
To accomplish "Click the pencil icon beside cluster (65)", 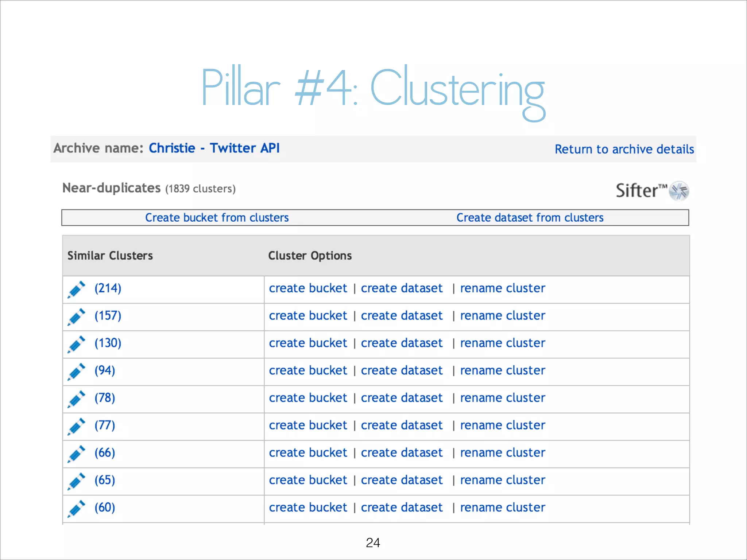I will coord(76,481).
